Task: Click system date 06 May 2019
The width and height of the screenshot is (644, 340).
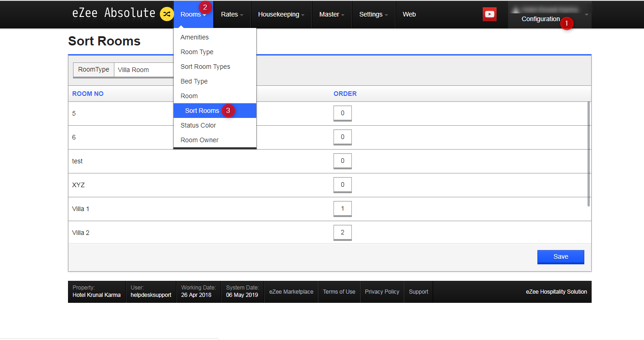Action: coord(242,295)
